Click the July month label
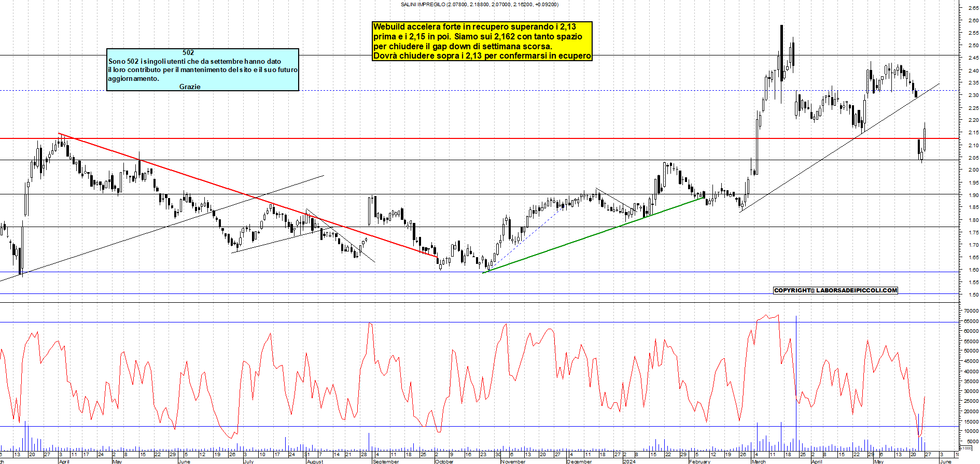 tap(248, 461)
